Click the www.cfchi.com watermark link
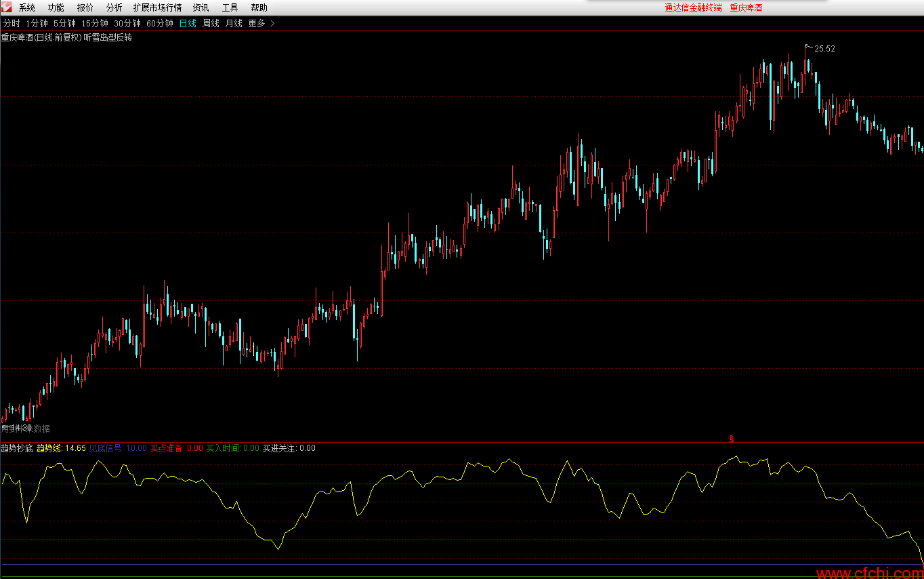The image size is (924, 579). click(869, 574)
